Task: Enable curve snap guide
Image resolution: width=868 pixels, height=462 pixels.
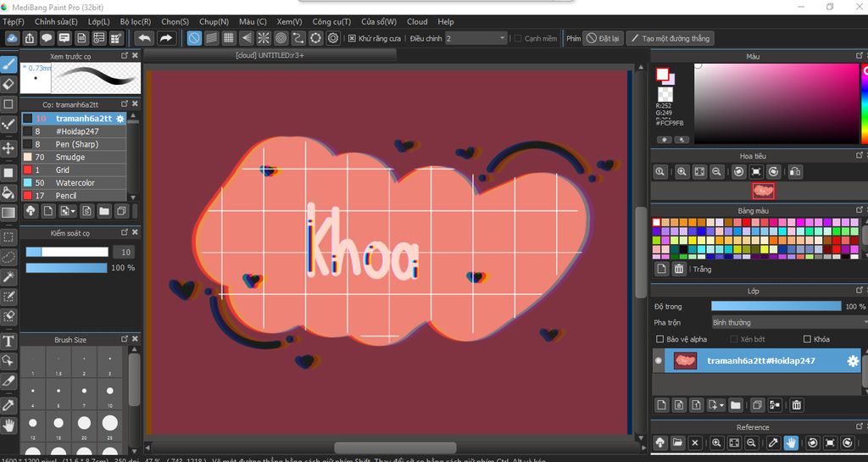Action: click(x=298, y=38)
